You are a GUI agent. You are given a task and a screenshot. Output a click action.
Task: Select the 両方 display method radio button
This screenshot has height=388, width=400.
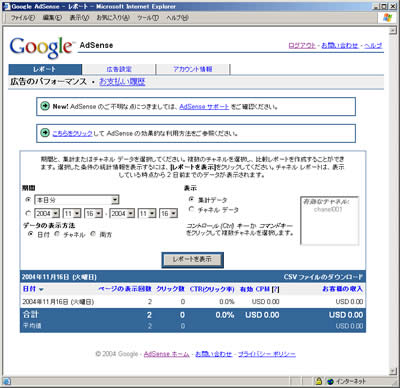coord(93,234)
